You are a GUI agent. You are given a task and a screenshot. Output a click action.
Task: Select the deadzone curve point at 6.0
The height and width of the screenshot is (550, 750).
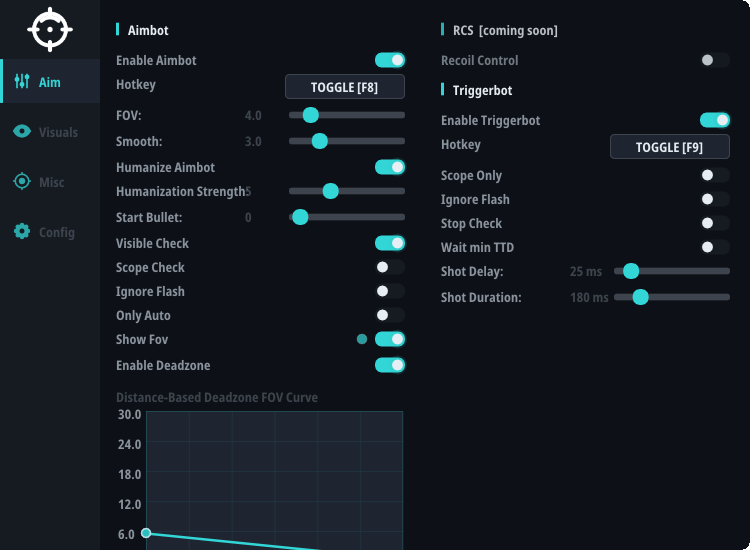pos(146,533)
